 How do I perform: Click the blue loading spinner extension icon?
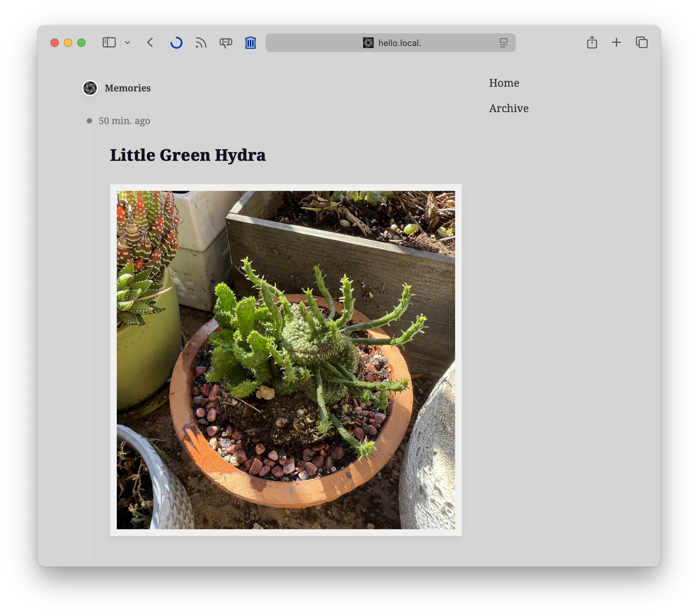[176, 43]
